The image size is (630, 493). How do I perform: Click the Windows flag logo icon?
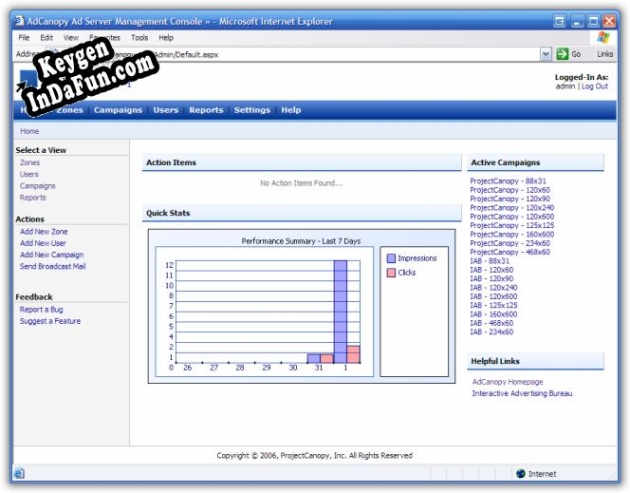coord(603,38)
